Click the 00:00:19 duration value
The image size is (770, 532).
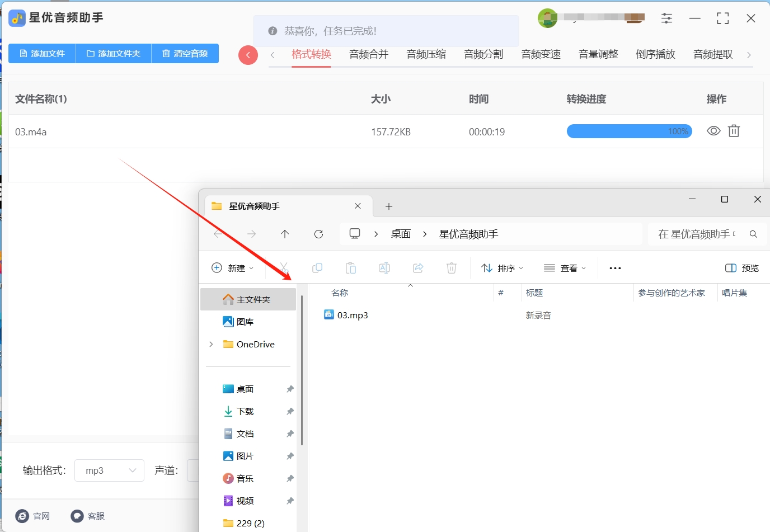pos(487,132)
